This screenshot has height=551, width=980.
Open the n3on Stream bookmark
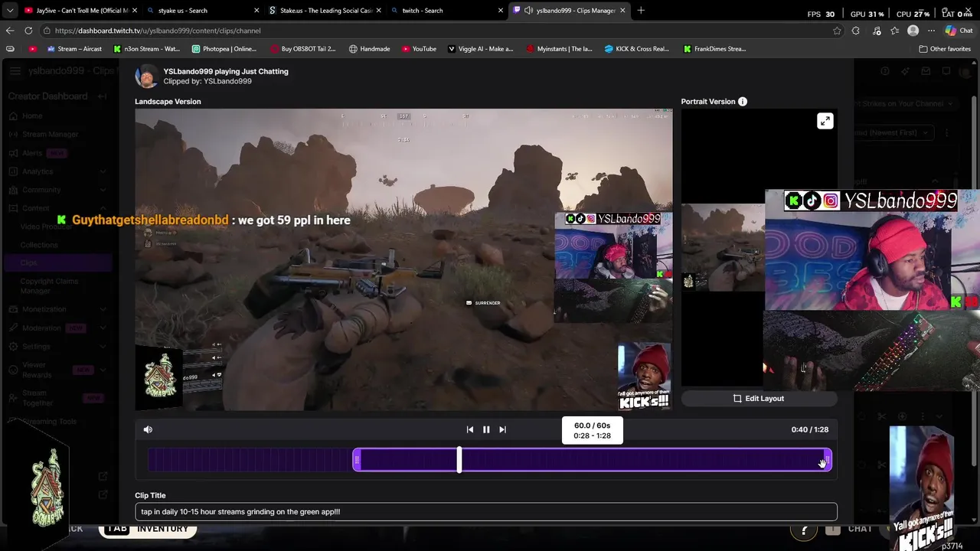point(146,48)
